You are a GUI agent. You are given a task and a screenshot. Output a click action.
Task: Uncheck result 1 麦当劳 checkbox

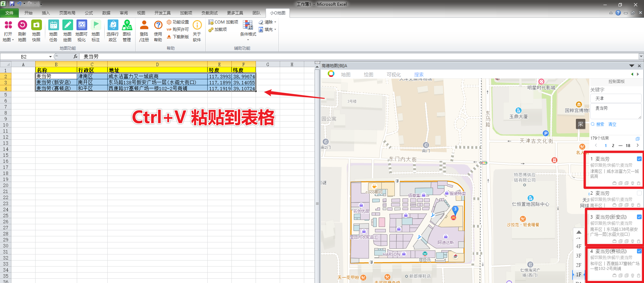click(639, 159)
